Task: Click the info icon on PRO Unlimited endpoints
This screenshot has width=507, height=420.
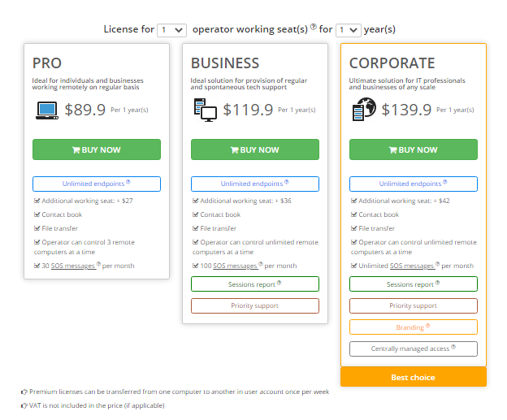Action: click(x=128, y=182)
